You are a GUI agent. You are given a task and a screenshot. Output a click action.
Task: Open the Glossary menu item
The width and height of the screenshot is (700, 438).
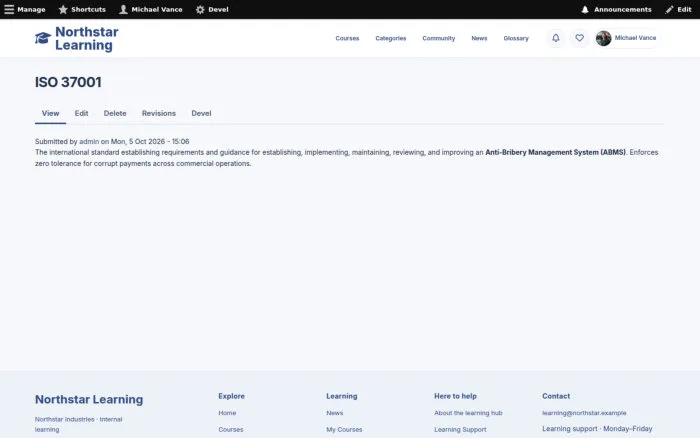[x=516, y=38]
